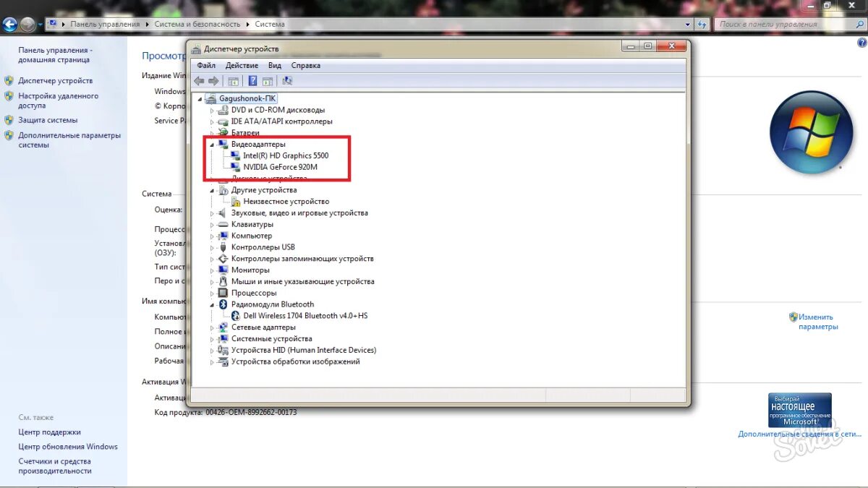Collapse the Gagushonok-ПК root node

click(x=200, y=99)
